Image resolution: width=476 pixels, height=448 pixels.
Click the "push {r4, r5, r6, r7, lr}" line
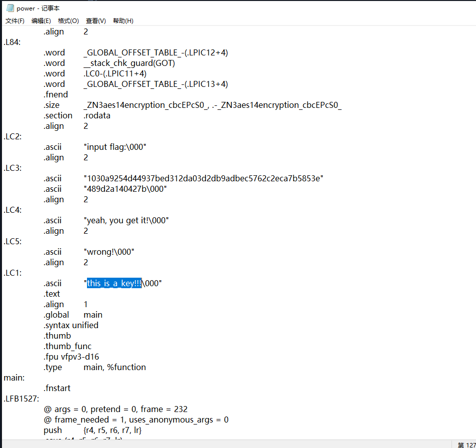92,431
